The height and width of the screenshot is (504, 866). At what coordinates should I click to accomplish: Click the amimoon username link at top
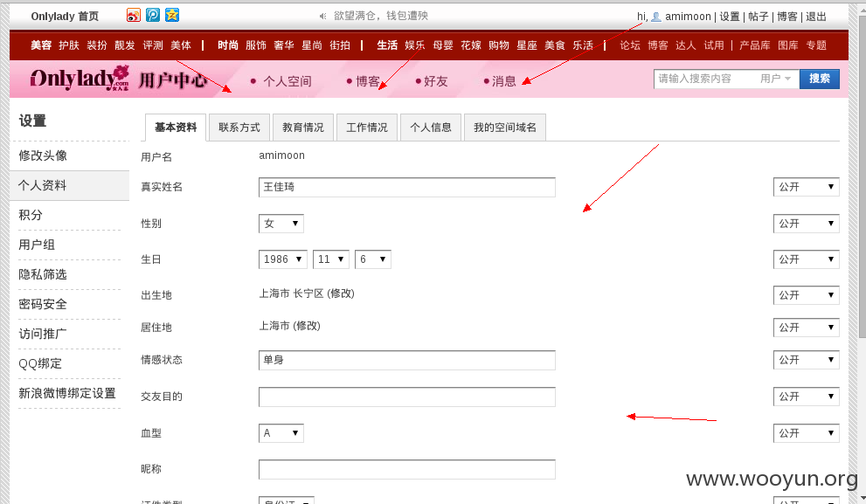coord(688,17)
